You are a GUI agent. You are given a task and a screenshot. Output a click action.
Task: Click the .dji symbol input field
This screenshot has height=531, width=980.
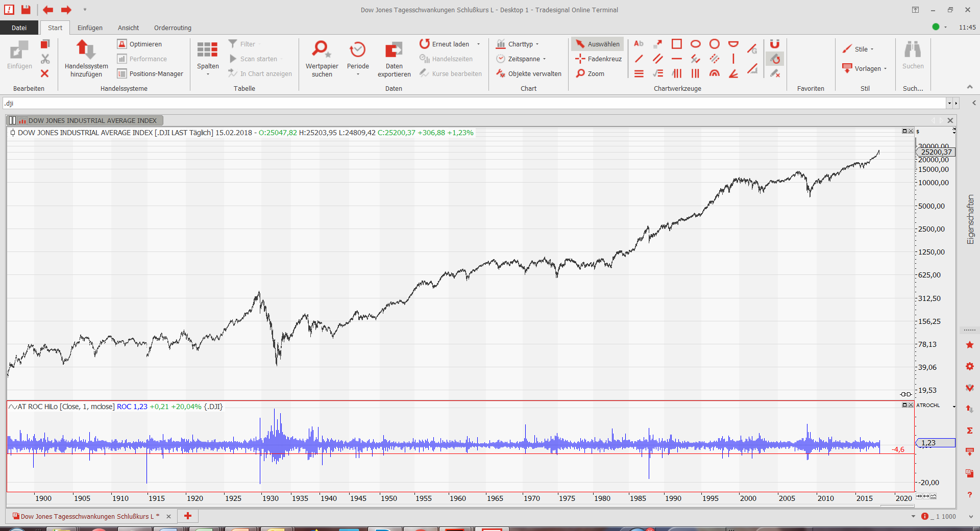coord(474,104)
